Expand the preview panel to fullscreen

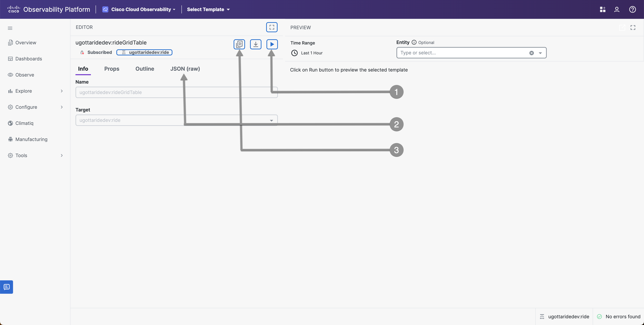click(x=633, y=28)
